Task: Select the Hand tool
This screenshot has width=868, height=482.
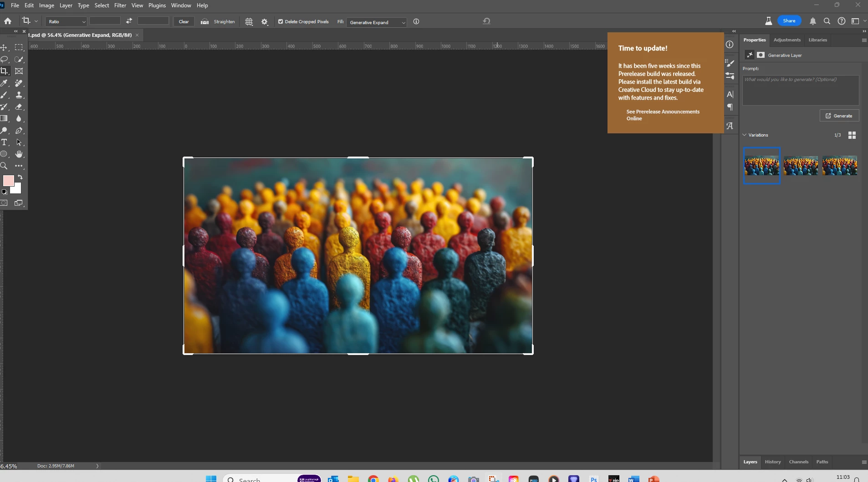Action: pos(19,154)
